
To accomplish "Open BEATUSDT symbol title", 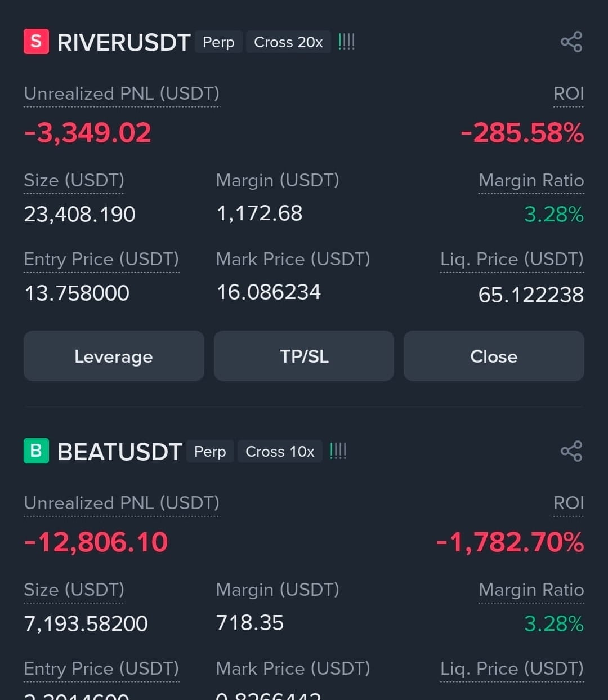I will tap(119, 452).
